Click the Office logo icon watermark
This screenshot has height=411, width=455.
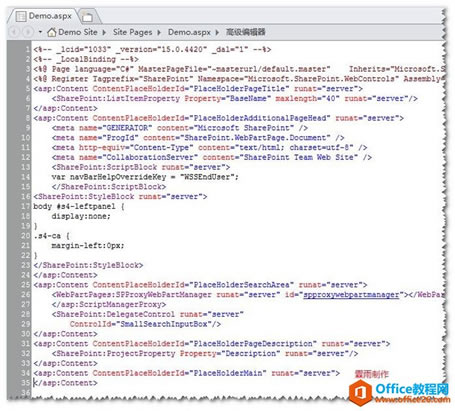(360, 393)
